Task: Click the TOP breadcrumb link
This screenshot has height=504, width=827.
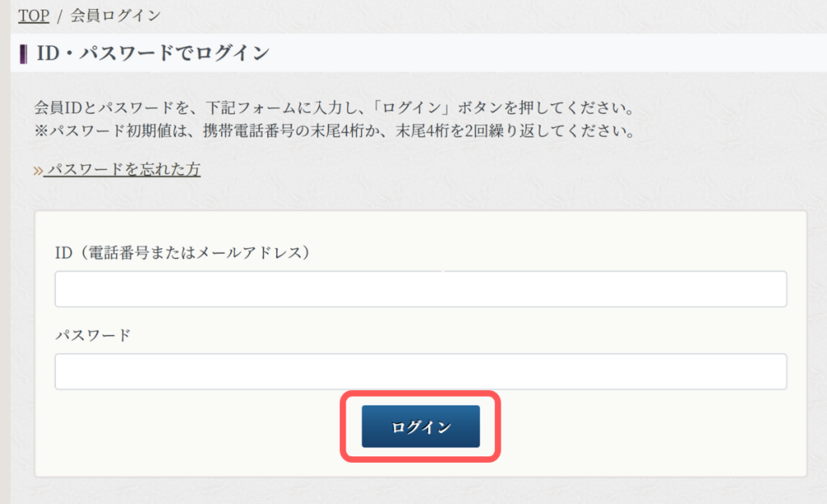Action: [x=33, y=15]
